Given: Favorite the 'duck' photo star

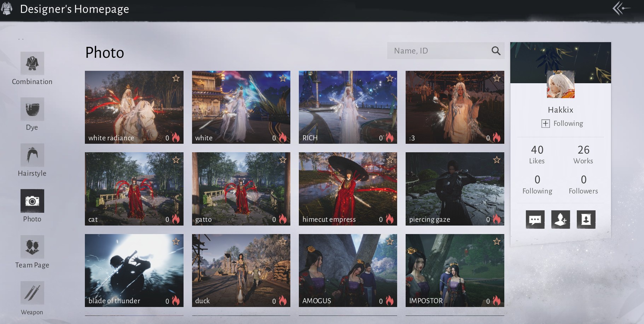Looking at the screenshot, I should (283, 241).
